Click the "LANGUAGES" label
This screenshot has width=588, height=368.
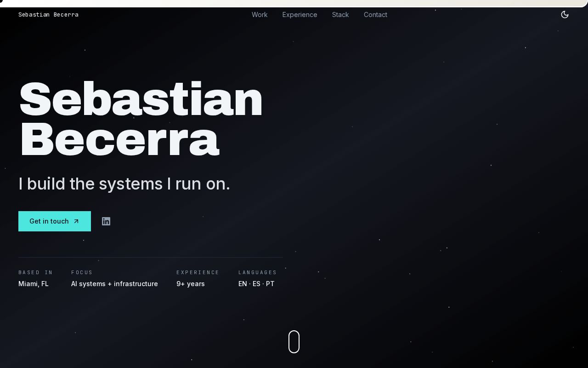258,272
